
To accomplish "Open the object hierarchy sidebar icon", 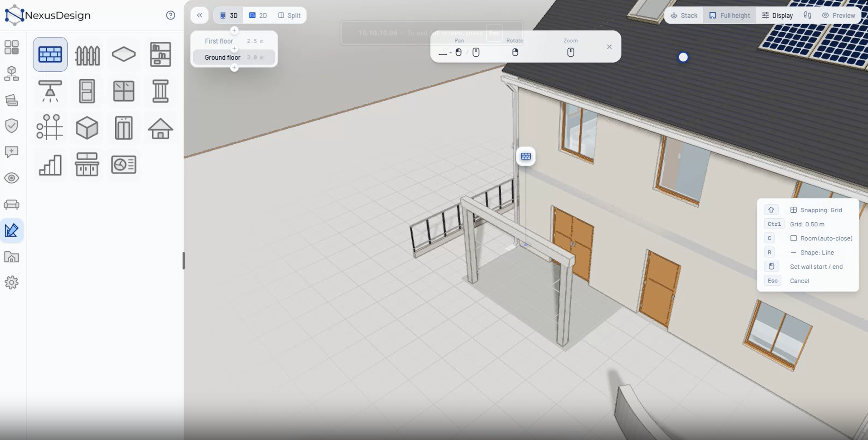I will pyautogui.click(x=11, y=73).
